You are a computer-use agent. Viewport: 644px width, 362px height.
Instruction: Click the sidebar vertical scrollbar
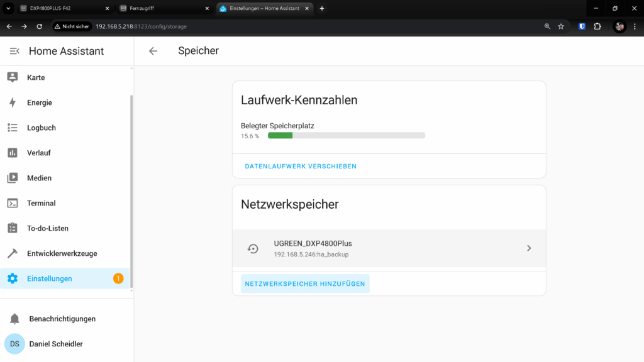click(x=131, y=191)
